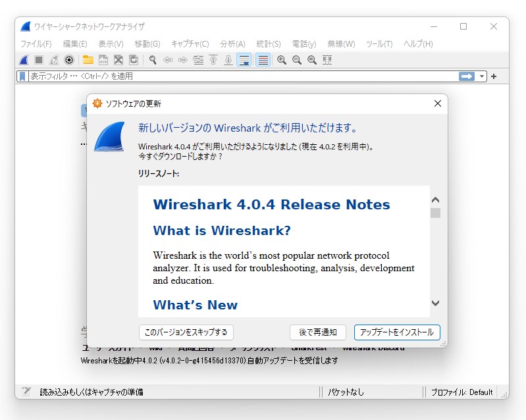The width and height of the screenshot is (526, 420).
Task: Click the What is Wireshark? heading
Action: point(222,230)
